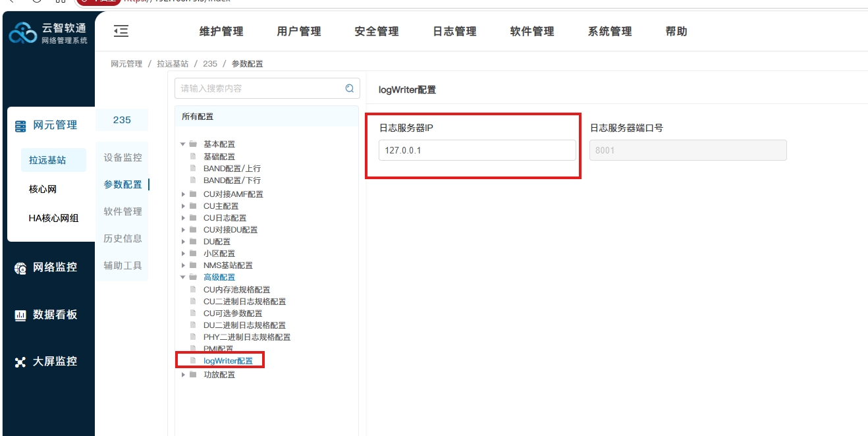Open the 日志管理 top menu
Screen dimensions: 868x436
point(454,31)
